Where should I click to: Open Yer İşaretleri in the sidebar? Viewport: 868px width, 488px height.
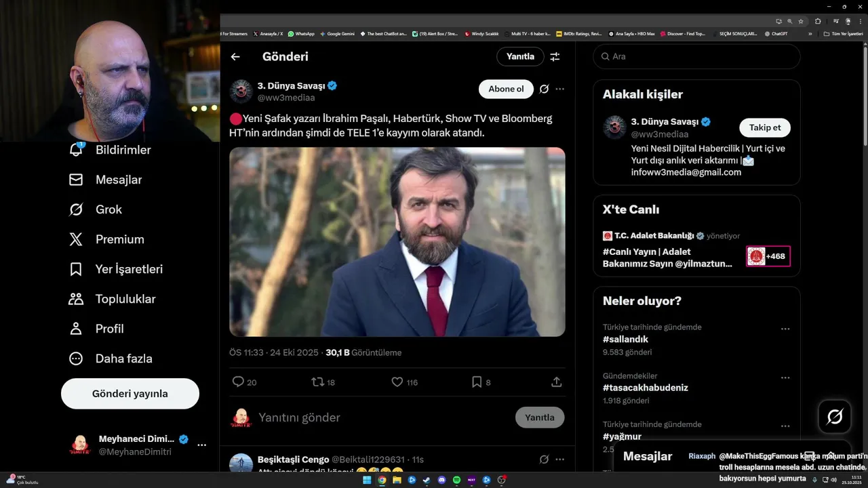(115, 269)
